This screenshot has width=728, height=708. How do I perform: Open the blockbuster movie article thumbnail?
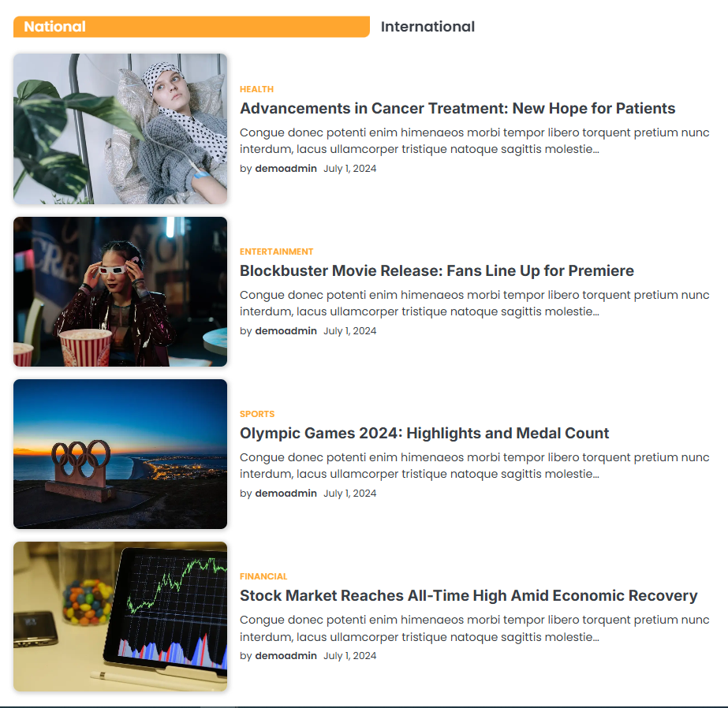pos(120,292)
